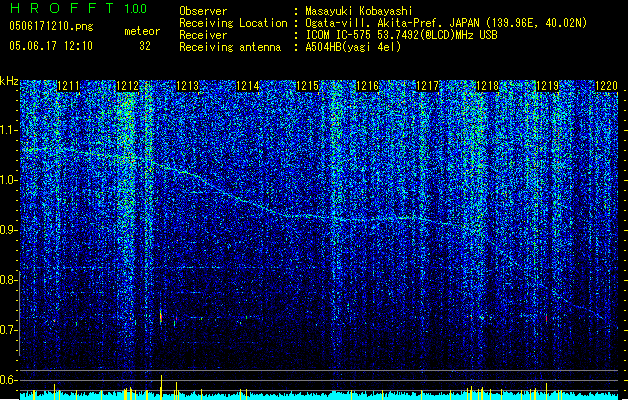Viewport: 629px width, 400px height.
Task: Click the 1211 time marker
Action: point(68,86)
